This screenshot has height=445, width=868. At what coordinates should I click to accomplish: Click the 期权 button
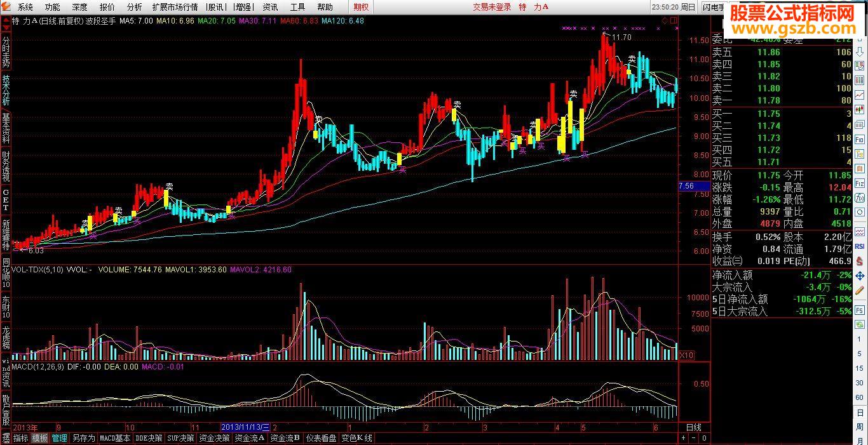[x=361, y=7]
